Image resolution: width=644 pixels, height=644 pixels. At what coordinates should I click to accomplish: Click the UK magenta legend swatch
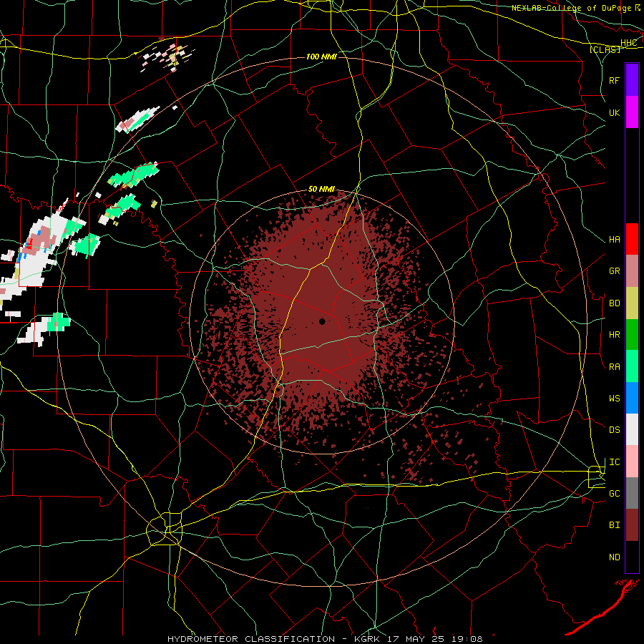tap(632, 112)
